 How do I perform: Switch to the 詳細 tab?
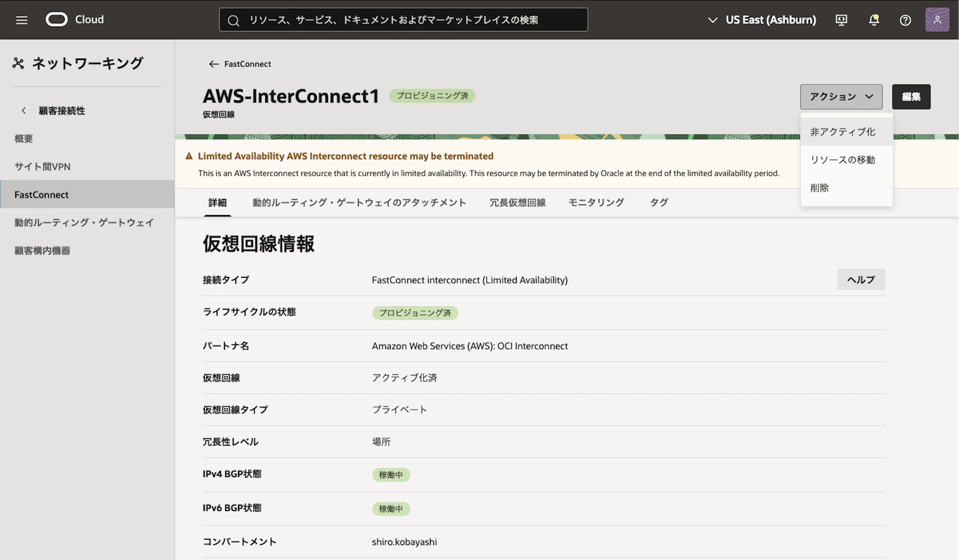(x=217, y=202)
